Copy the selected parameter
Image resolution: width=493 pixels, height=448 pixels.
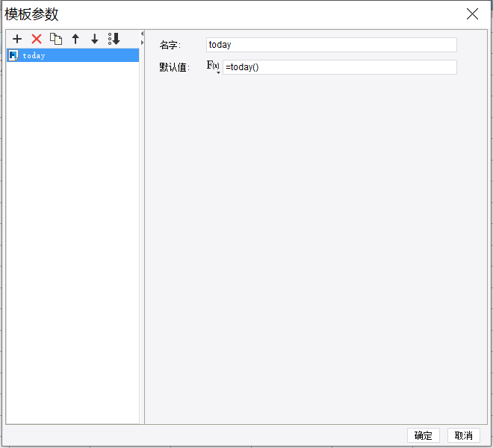(x=56, y=39)
